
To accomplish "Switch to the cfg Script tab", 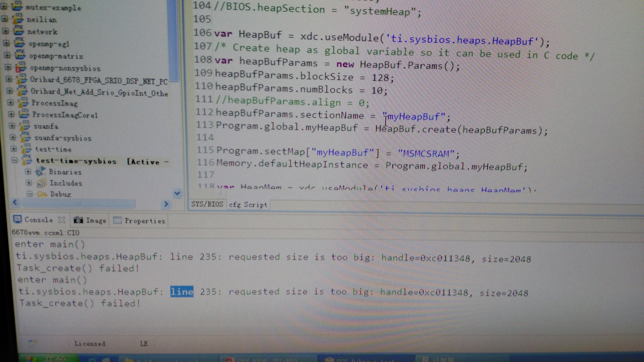I will (248, 205).
